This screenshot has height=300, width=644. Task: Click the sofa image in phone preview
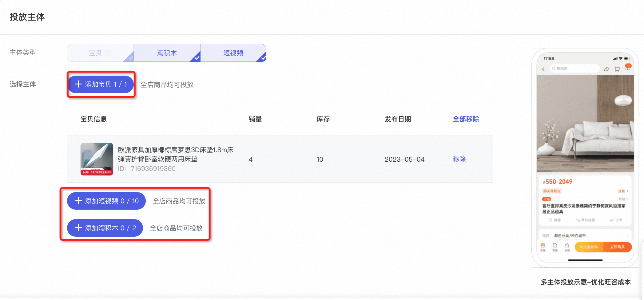point(585,124)
